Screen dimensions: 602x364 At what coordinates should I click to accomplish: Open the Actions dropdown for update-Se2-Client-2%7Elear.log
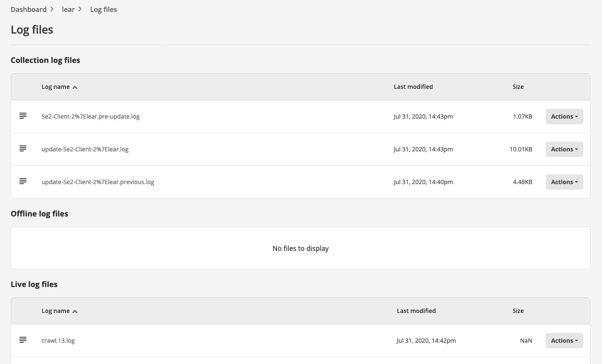point(564,149)
